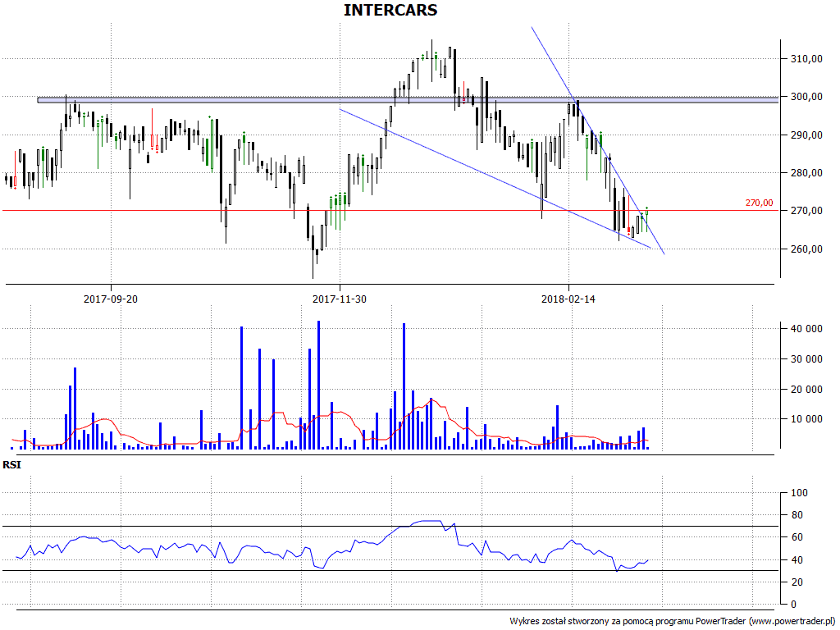Image resolution: width=840 pixels, height=630 pixels.
Task: Click the 260,00 price axis label
Action: [807, 249]
